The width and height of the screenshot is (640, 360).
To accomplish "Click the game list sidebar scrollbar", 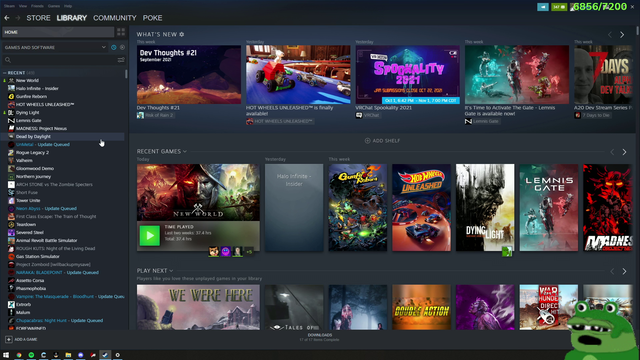I will [x=126, y=74].
